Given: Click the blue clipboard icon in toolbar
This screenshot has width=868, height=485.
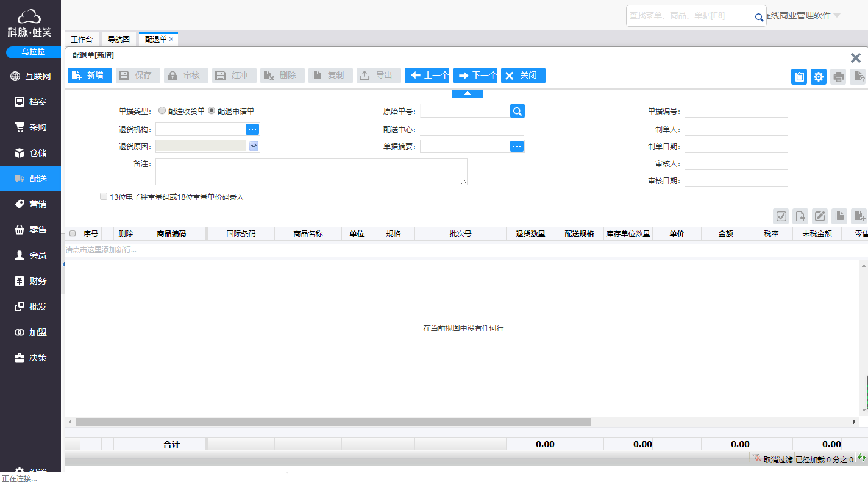Looking at the screenshot, I should point(799,77).
